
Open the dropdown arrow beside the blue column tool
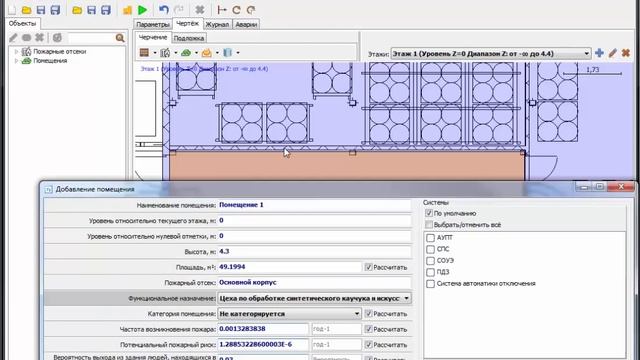(x=238, y=53)
